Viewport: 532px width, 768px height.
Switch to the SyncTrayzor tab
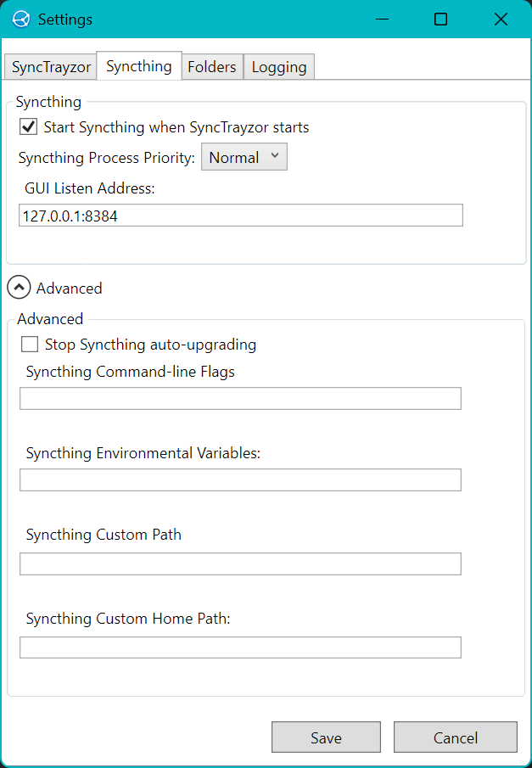pyautogui.click(x=51, y=67)
